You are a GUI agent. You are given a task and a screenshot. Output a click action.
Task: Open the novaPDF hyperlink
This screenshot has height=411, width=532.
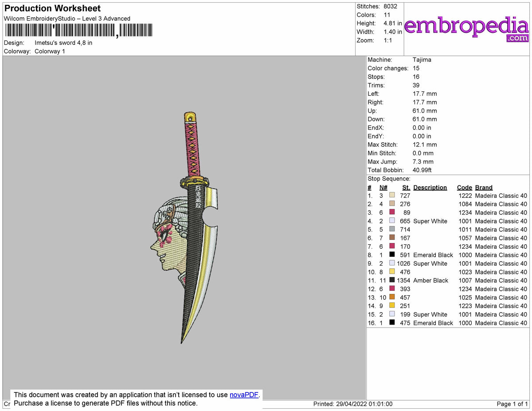(243, 395)
